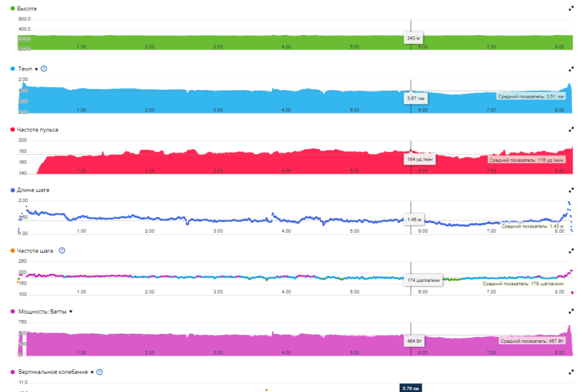The width and height of the screenshot is (583, 392).
Task: Open the Темп metric dropdown arrow
Action: 36,69
